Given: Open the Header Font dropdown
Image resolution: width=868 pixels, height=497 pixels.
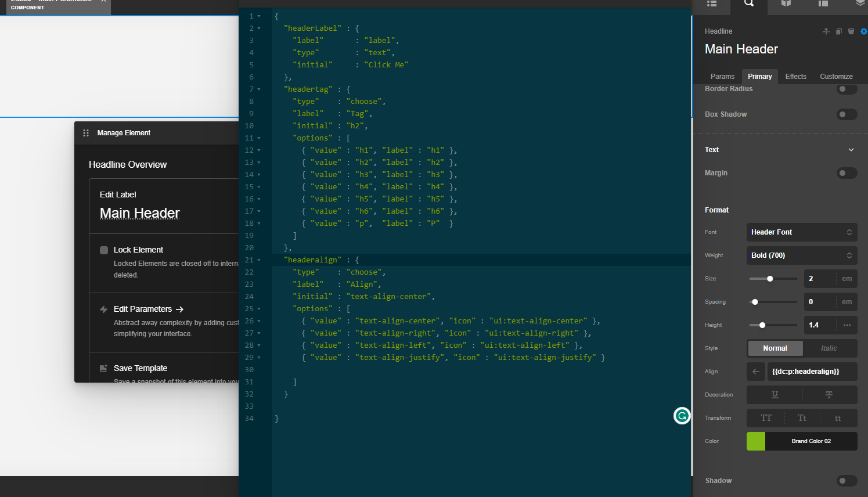Looking at the screenshot, I should [x=801, y=232].
